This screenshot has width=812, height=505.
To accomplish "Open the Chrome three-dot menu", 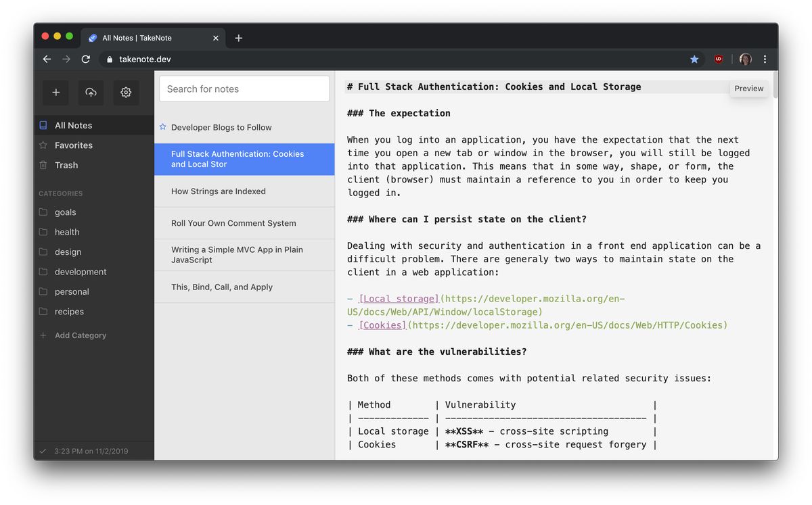I will click(x=765, y=59).
